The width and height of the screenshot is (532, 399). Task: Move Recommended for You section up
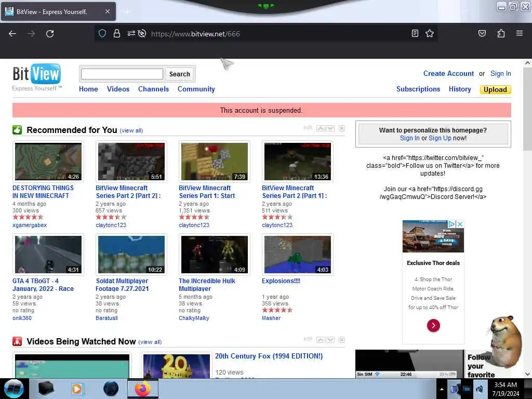(321, 128)
